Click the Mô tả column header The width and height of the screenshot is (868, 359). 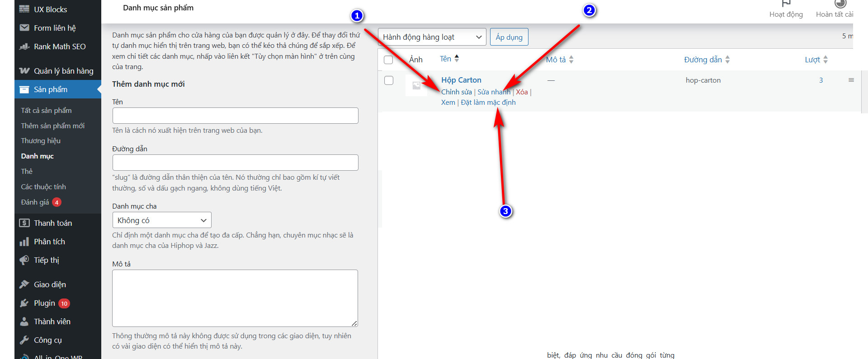pos(556,60)
